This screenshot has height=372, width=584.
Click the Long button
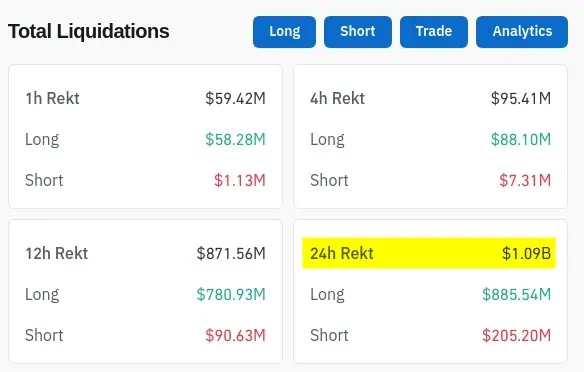(x=284, y=32)
